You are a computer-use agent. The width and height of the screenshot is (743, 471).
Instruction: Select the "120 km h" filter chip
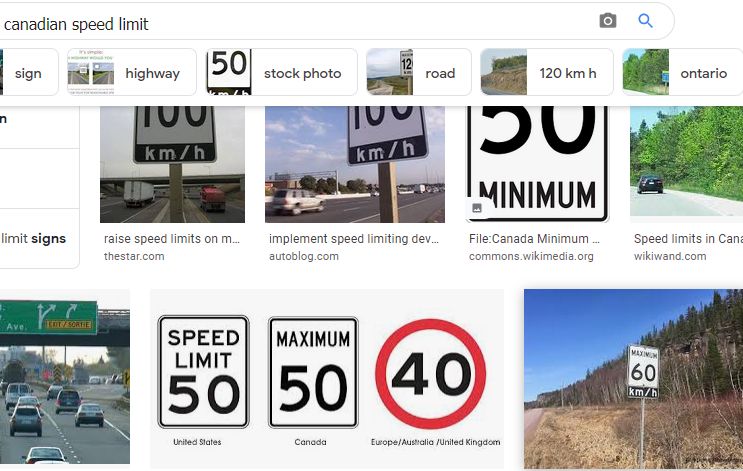(547, 72)
